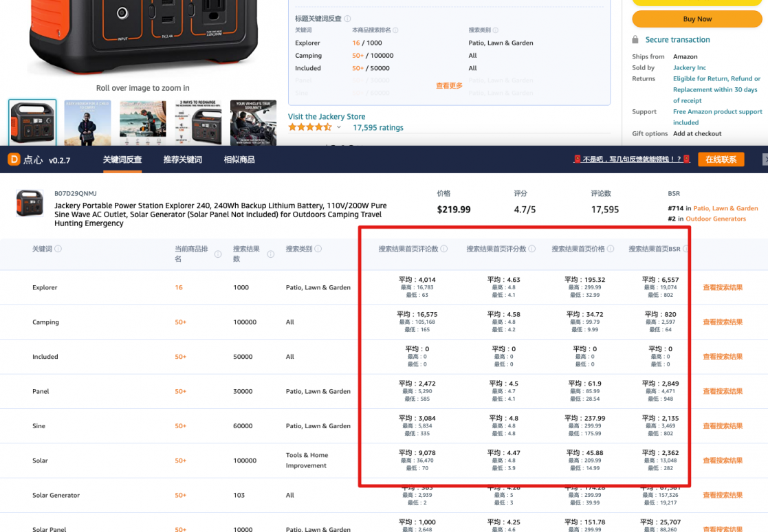Click the info icon beside 标题关键词反查

(347, 19)
